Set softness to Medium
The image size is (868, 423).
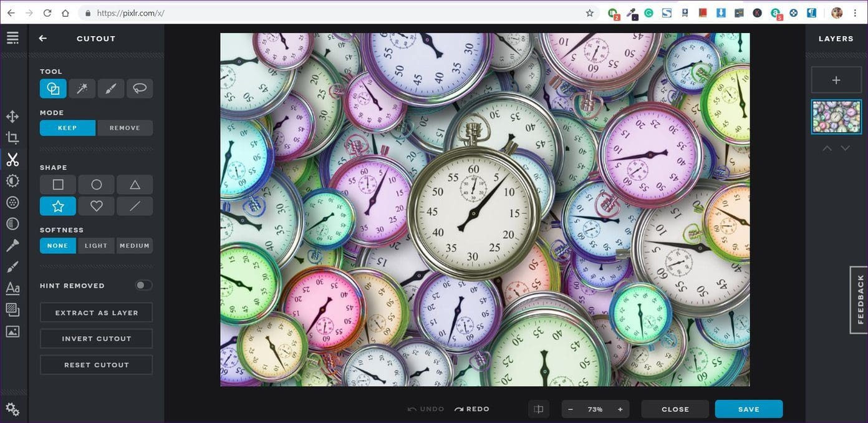(x=135, y=246)
